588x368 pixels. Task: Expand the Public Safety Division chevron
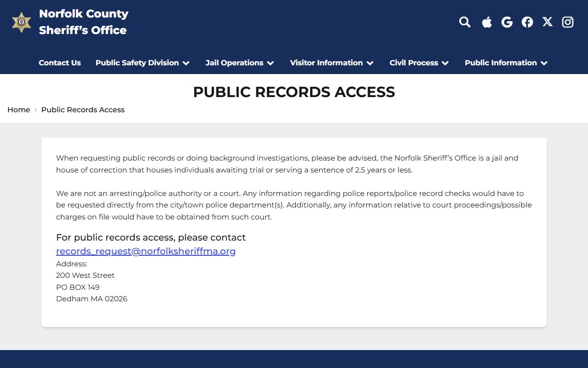[x=186, y=63]
